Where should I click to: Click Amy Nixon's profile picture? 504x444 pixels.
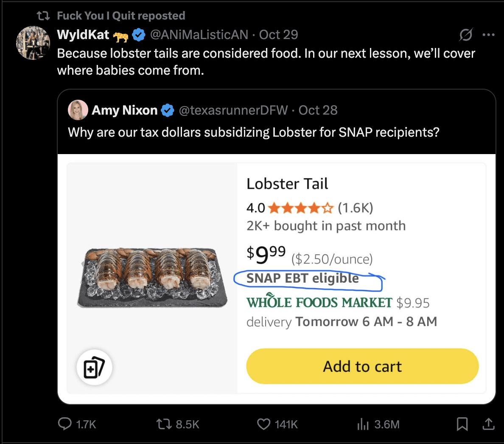click(78, 110)
